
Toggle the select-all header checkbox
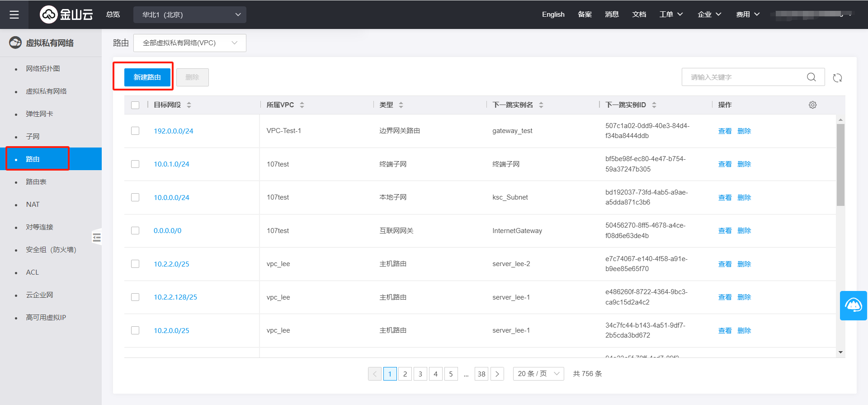tap(135, 105)
